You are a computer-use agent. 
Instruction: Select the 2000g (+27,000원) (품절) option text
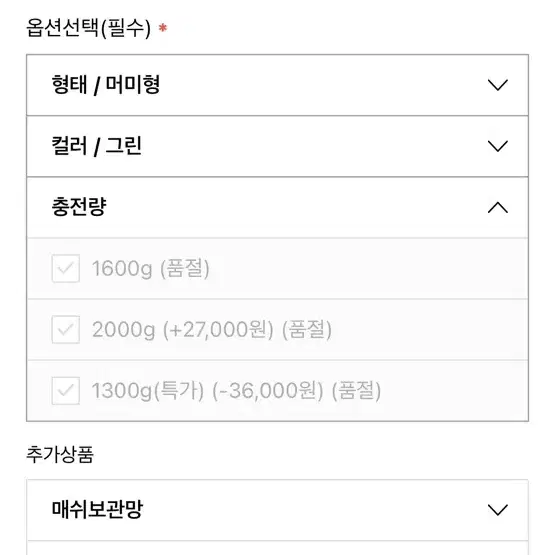pyautogui.click(x=212, y=330)
